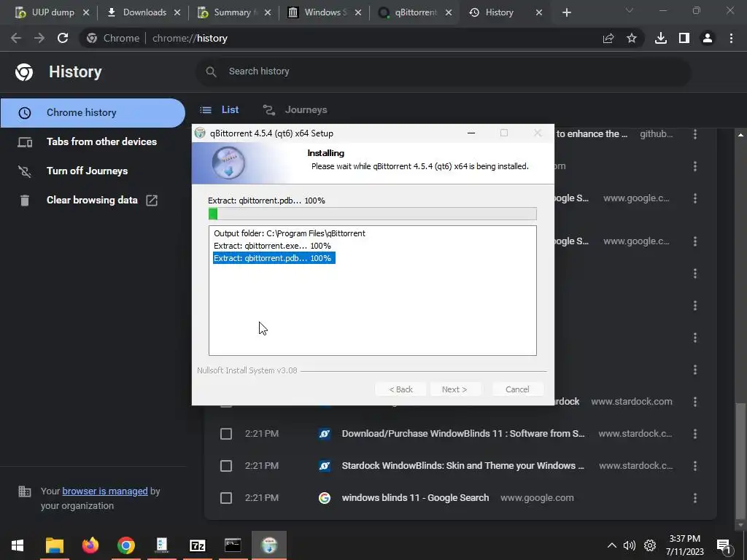The height and width of the screenshot is (560, 747).
Task: Toggle the Chrome side panel icon
Action: click(x=684, y=38)
